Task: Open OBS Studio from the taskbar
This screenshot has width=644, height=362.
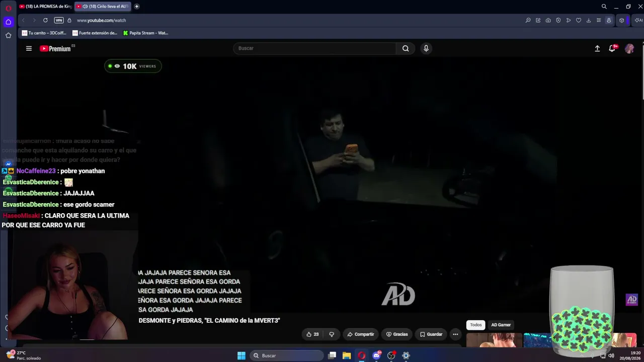Action: tap(391, 355)
